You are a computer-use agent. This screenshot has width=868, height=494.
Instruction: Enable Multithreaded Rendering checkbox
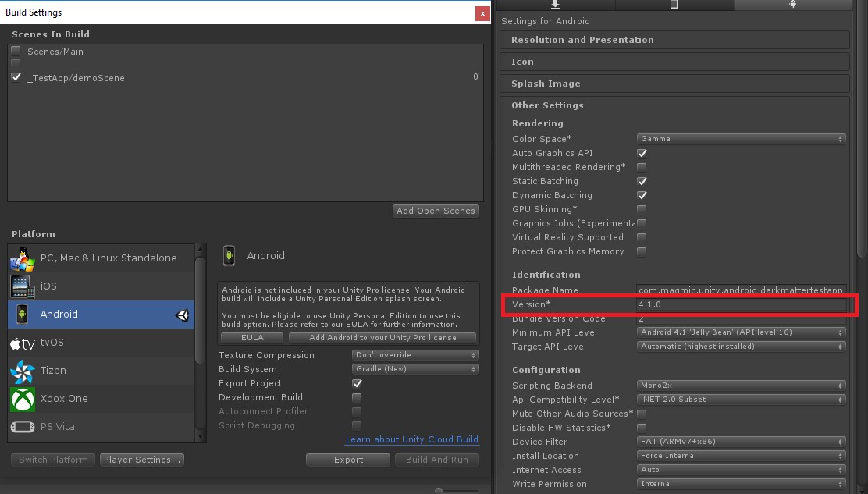tap(642, 167)
